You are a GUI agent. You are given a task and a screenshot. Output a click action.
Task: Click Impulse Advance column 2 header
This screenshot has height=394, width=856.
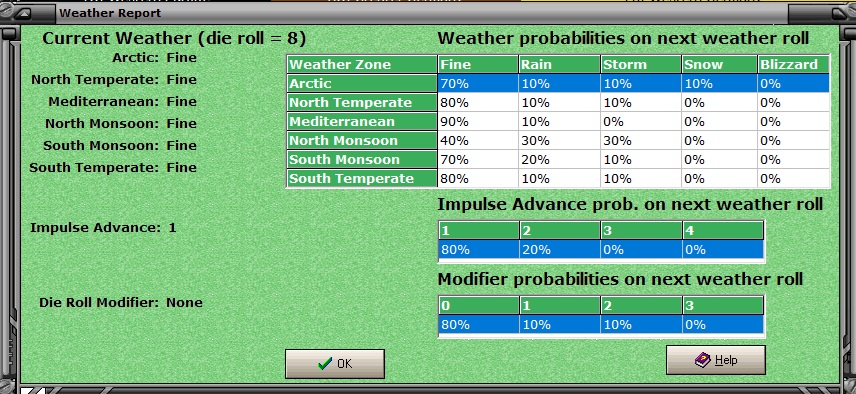click(x=560, y=230)
